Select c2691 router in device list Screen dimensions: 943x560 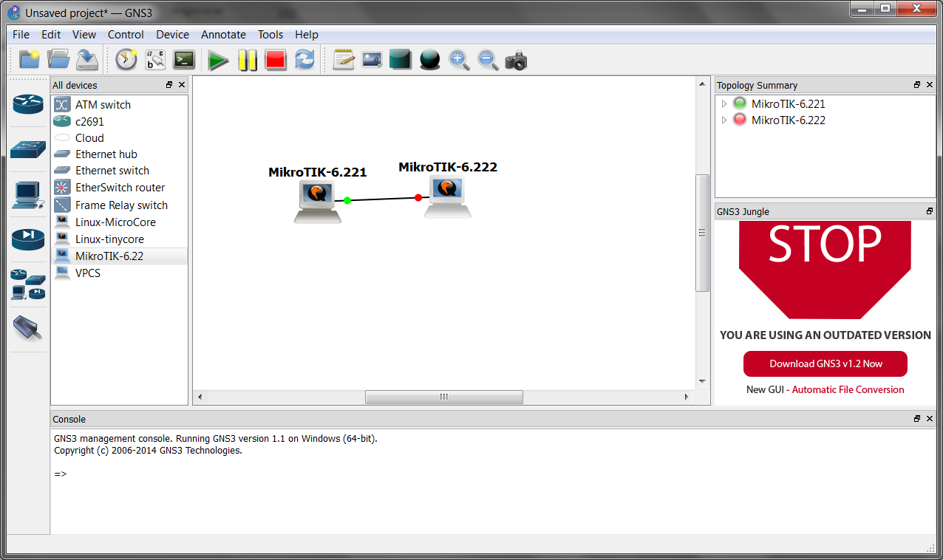[119, 121]
